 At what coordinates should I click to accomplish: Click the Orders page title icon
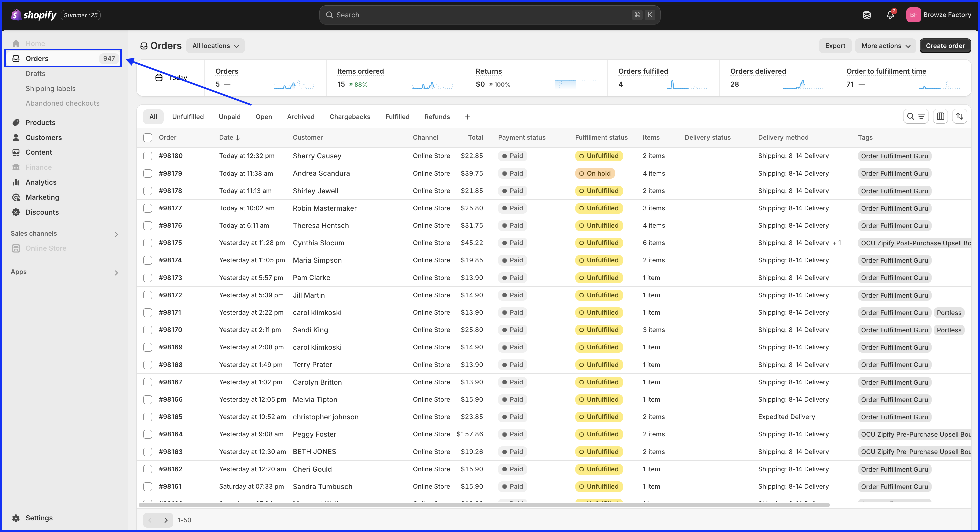(144, 46)
